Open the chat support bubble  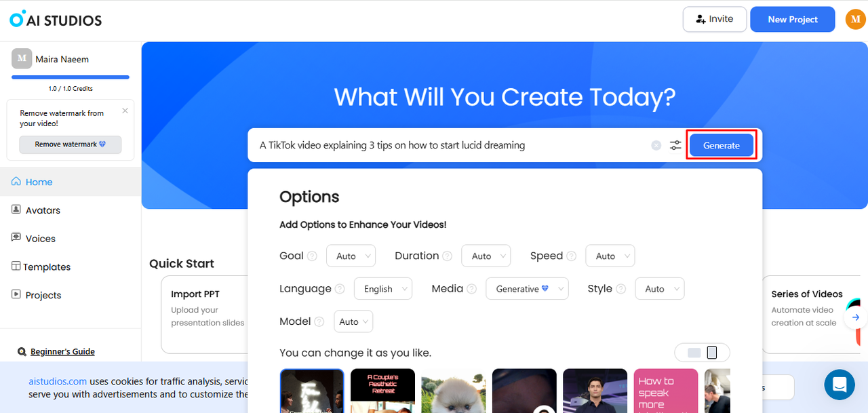[840, 385]
